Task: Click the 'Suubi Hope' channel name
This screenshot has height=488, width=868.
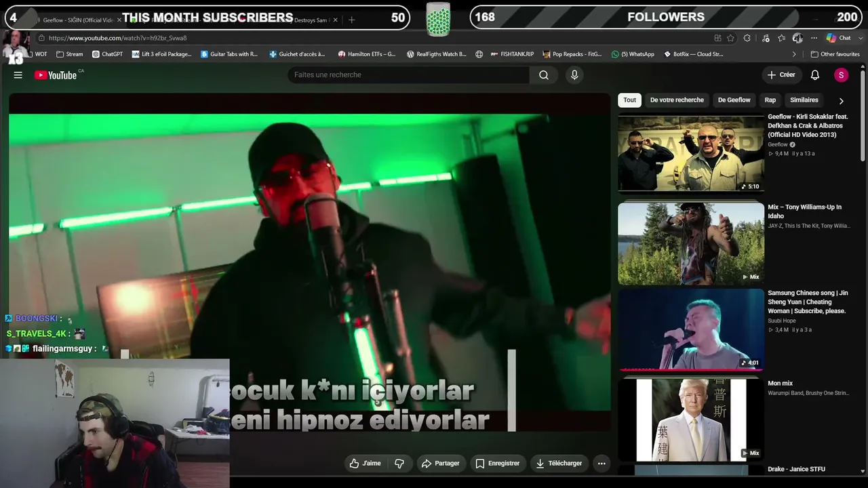Action: coord(782,321)
